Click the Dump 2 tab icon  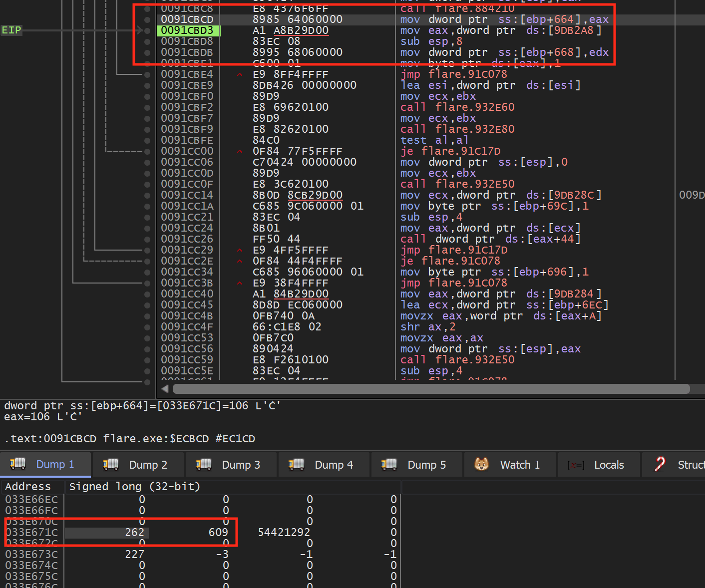(111, 464)
